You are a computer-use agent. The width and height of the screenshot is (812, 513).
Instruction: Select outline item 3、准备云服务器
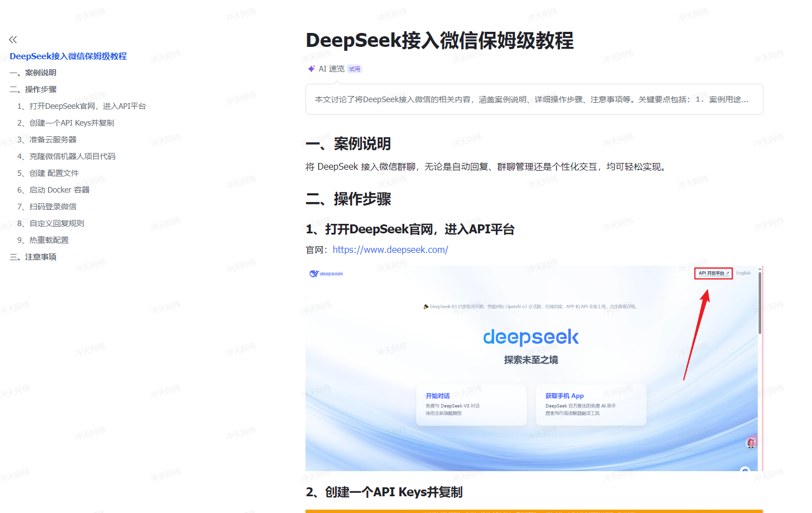[x=47, y=140]
